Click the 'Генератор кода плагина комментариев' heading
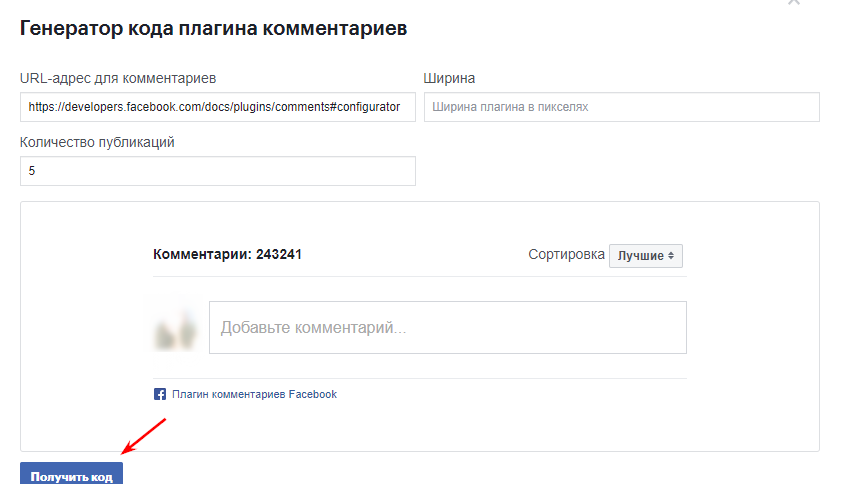The height and width of the screenshot is (484, 841). click(x=213, y=28)
